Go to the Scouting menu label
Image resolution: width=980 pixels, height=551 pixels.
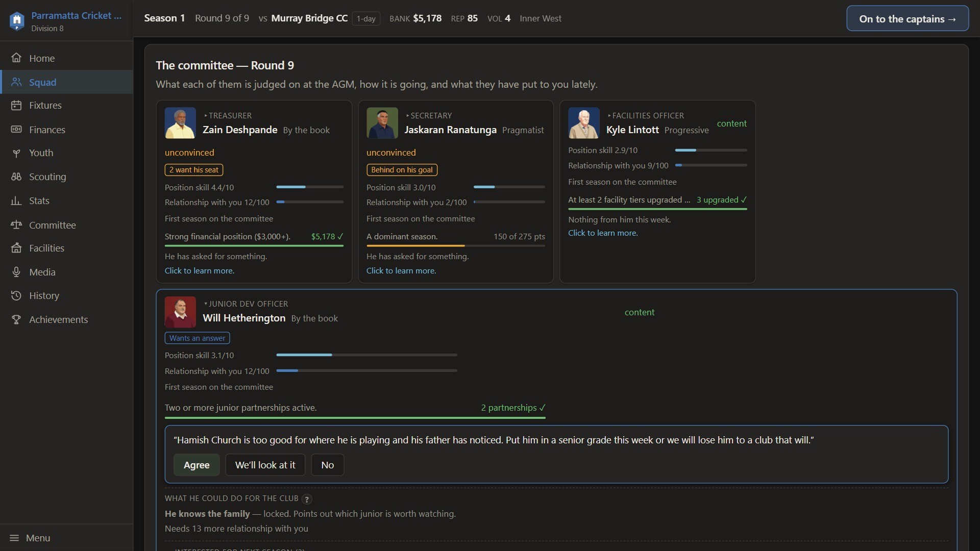[x=47, y=177]
